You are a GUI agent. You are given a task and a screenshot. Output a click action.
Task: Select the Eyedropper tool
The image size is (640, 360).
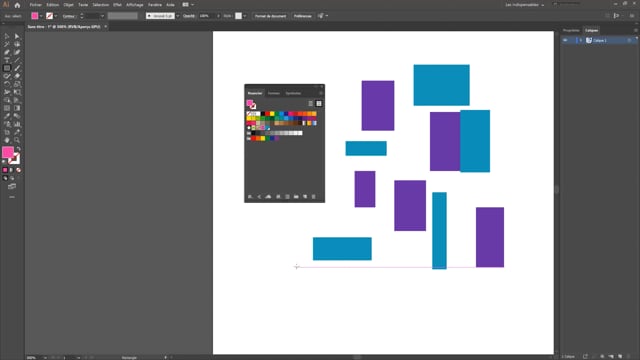7,116
